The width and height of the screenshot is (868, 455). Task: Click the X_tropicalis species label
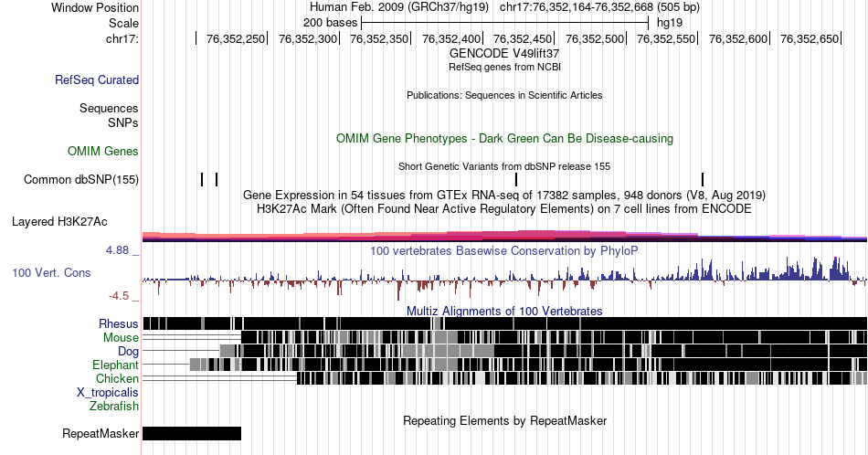(108, 393)
